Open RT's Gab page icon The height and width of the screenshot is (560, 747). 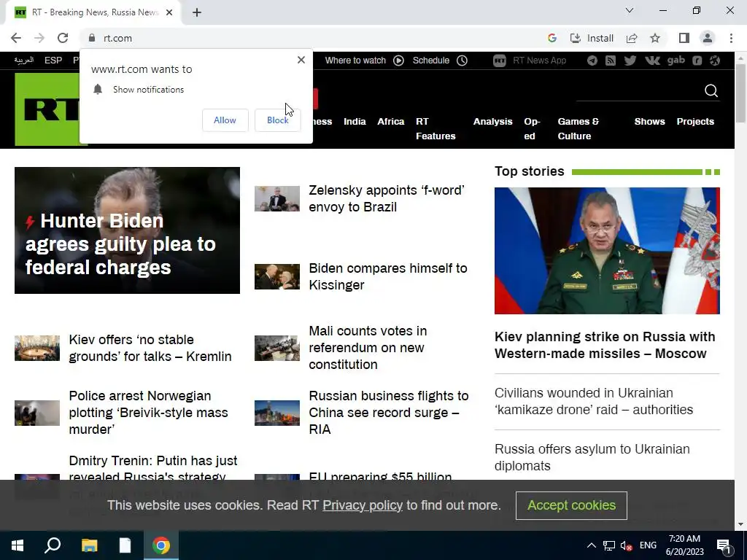(x=676, y=60)
